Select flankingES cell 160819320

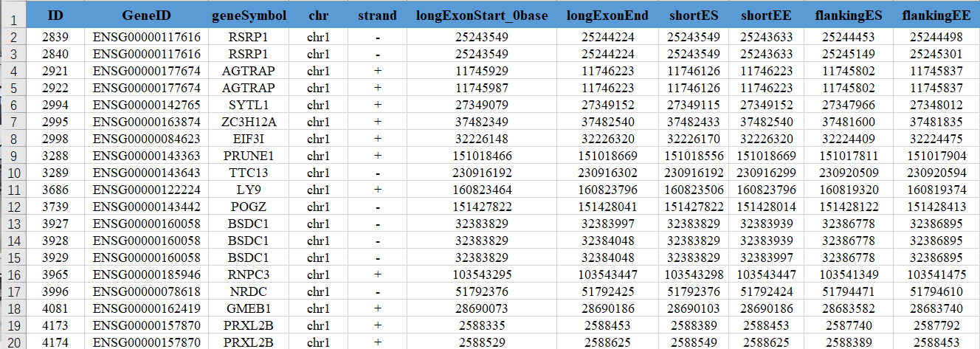849,190
